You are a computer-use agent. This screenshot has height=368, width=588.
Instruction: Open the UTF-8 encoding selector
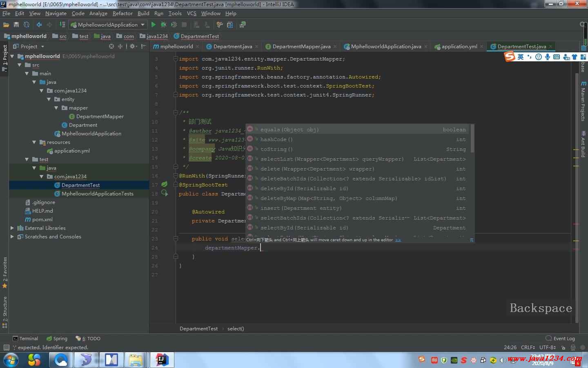point(548,348)
